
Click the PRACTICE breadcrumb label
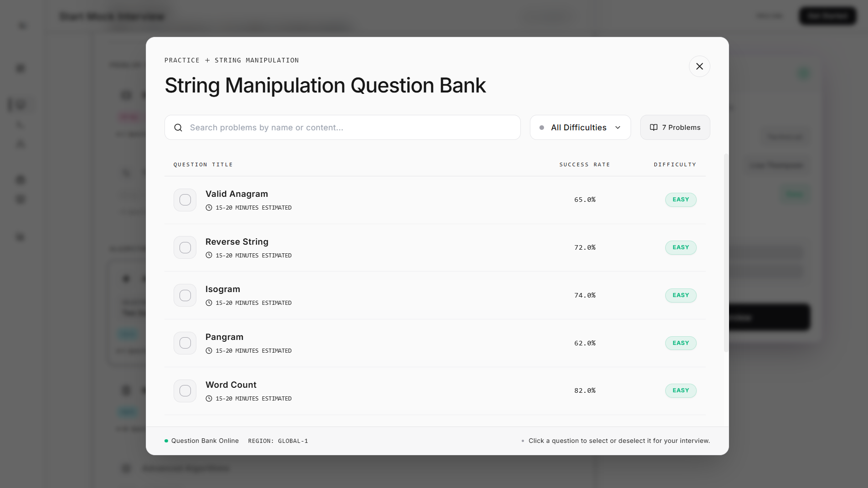click(182, 60)
